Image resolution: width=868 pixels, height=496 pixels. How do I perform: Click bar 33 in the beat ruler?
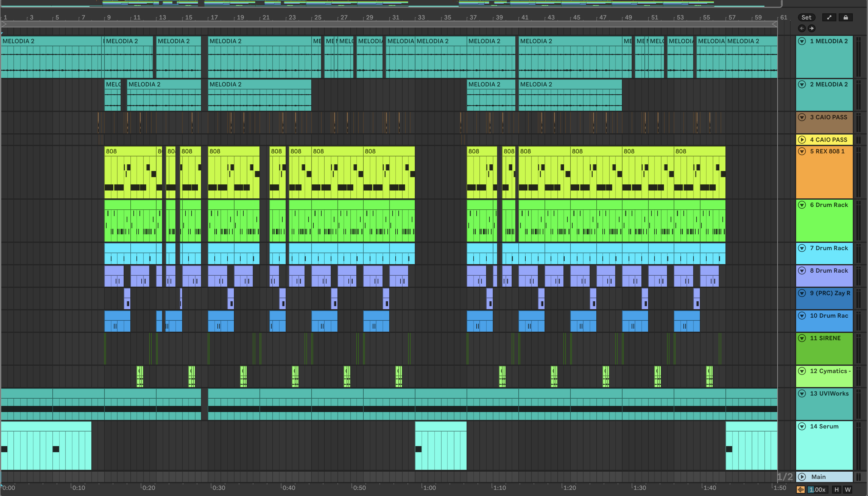point(422,17)
